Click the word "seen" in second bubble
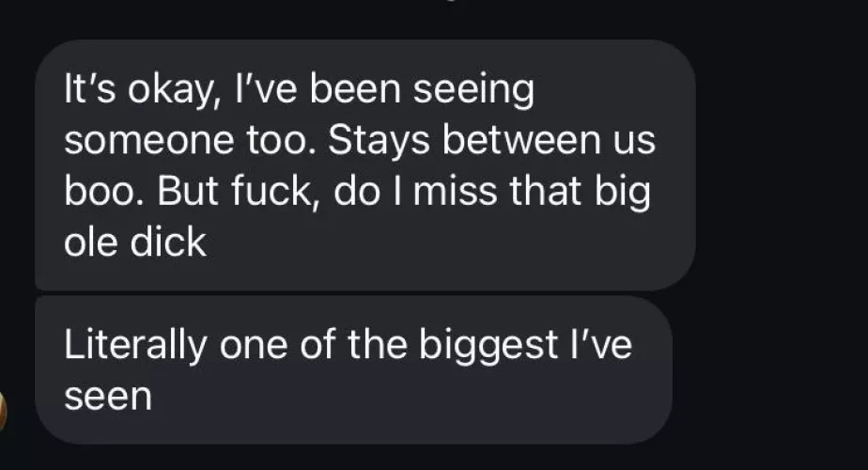 (108, 395)
